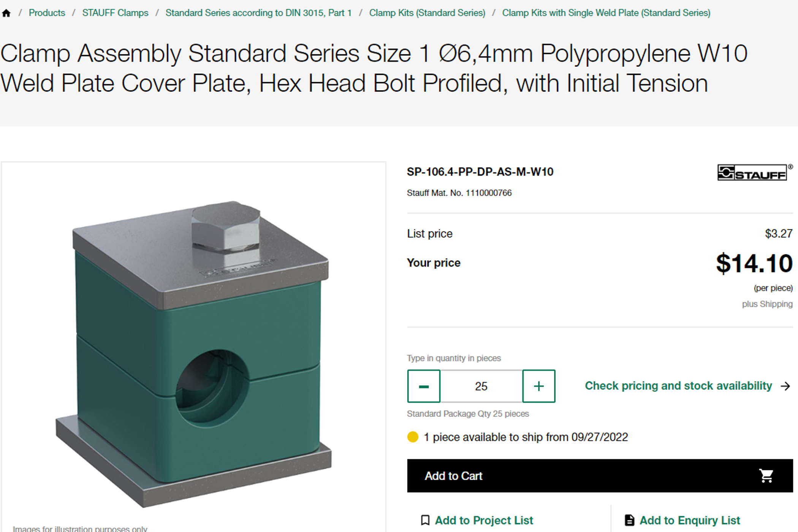The image size is (798, 532).
Task: Choose Add to Enquiry List
Action: coord(690,520)
